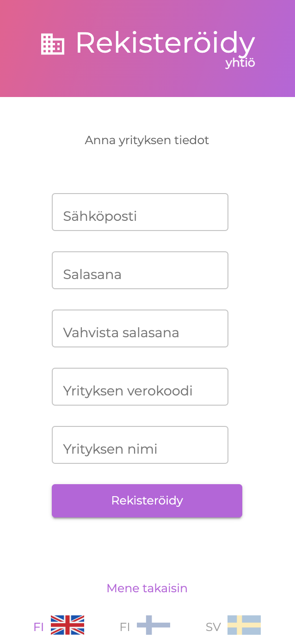Focus the Yrityksen nimi field
The image size is (295, 644).
140,444
